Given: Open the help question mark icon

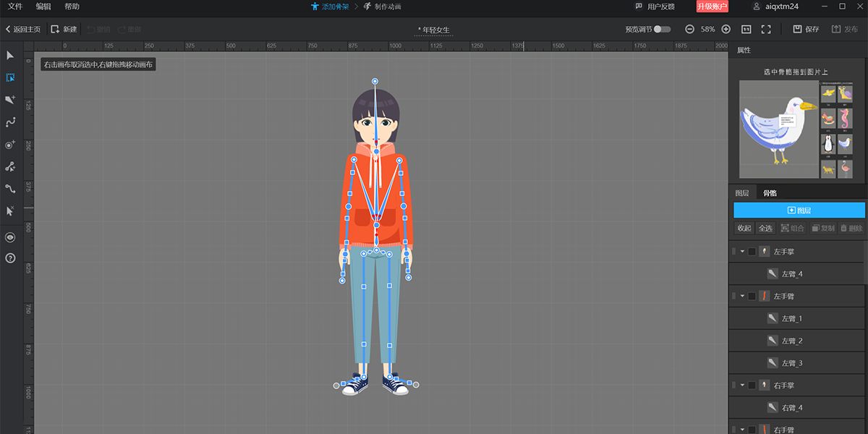Looking at the screenshot, I should tap(10, 258).
